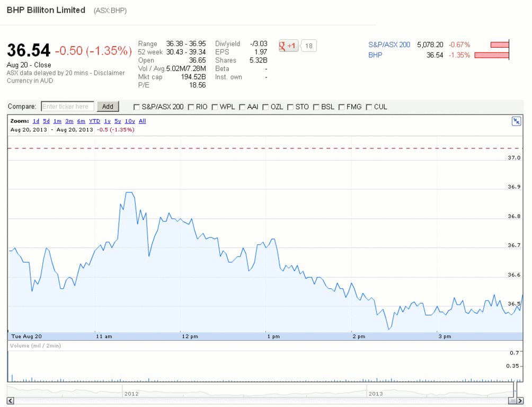Click the left scroll arrow below chart
This screenshot has height=407, width=532.
pos(10,401)
